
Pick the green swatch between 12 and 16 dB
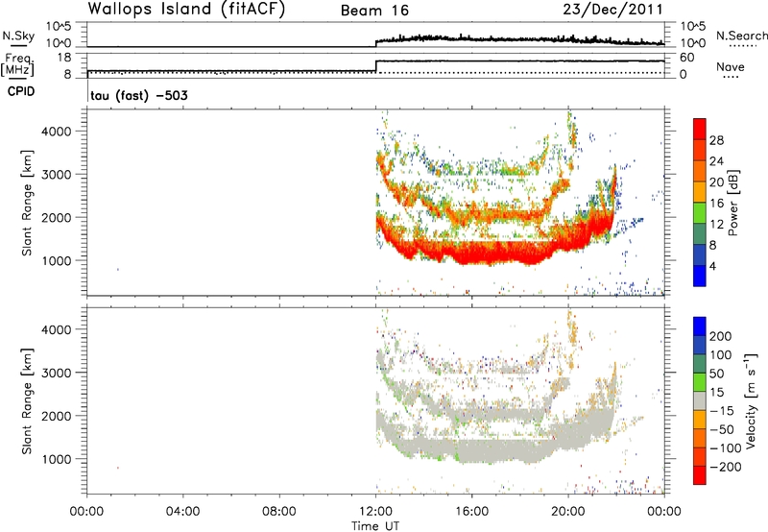coord(700,213)
